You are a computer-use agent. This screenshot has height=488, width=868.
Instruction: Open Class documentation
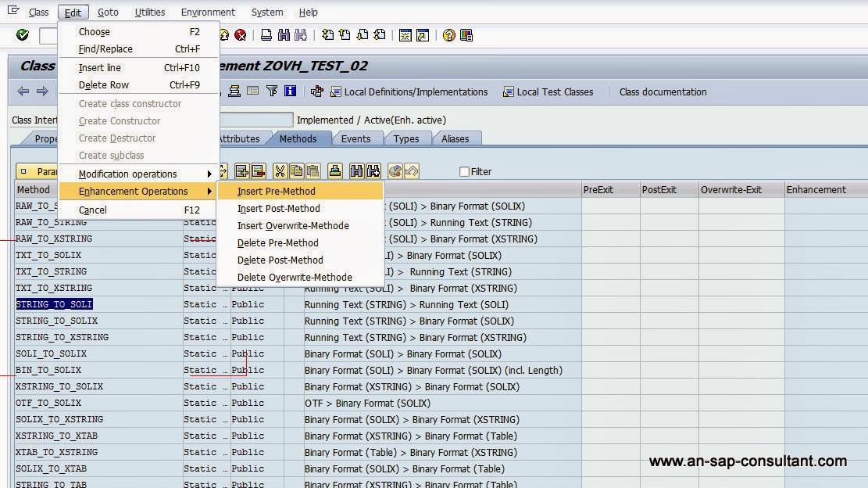pyautogui.click(x=663, y=91)
